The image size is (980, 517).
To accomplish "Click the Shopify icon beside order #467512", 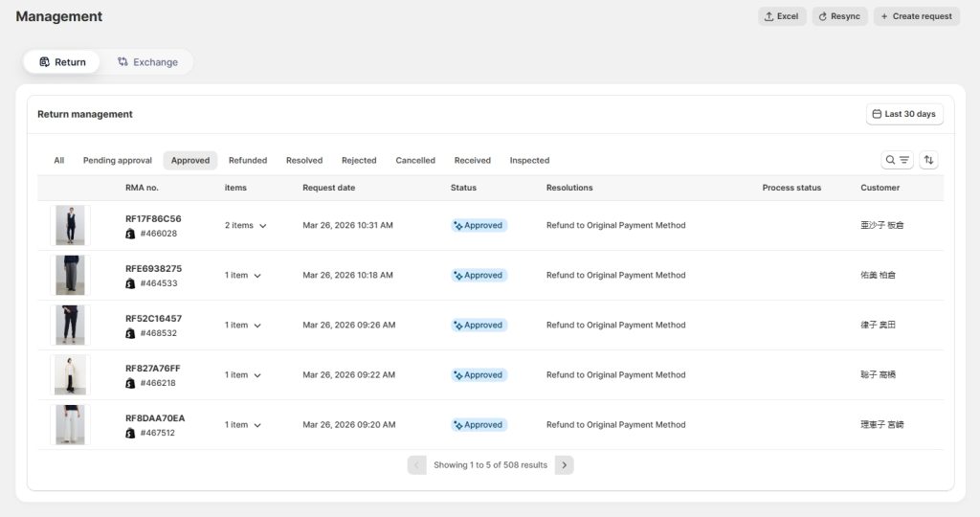I will click(130, 434).
